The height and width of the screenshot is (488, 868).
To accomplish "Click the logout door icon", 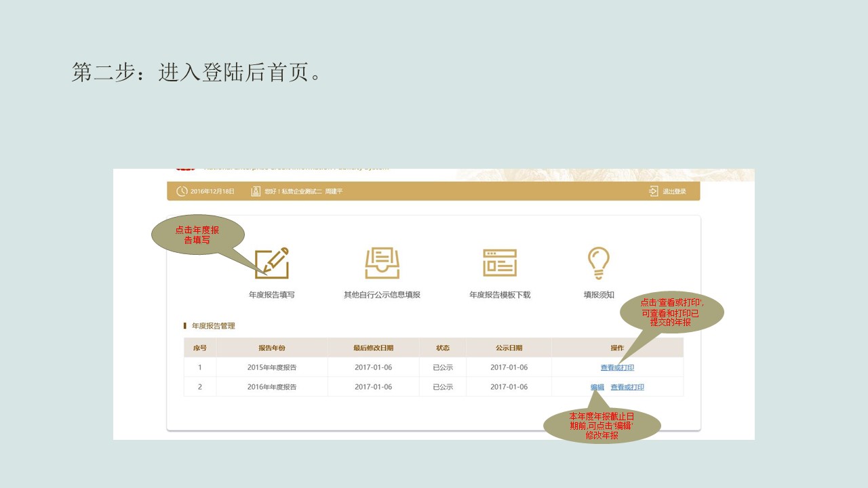I will click(x=653, y=191).
